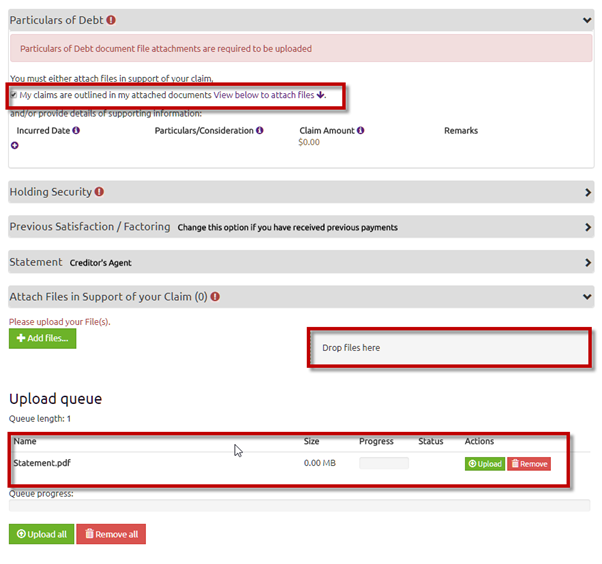Screen dimensions: 602x564
Task: Follow the 'View below to attach files' link
Action: tap(269, 95)
